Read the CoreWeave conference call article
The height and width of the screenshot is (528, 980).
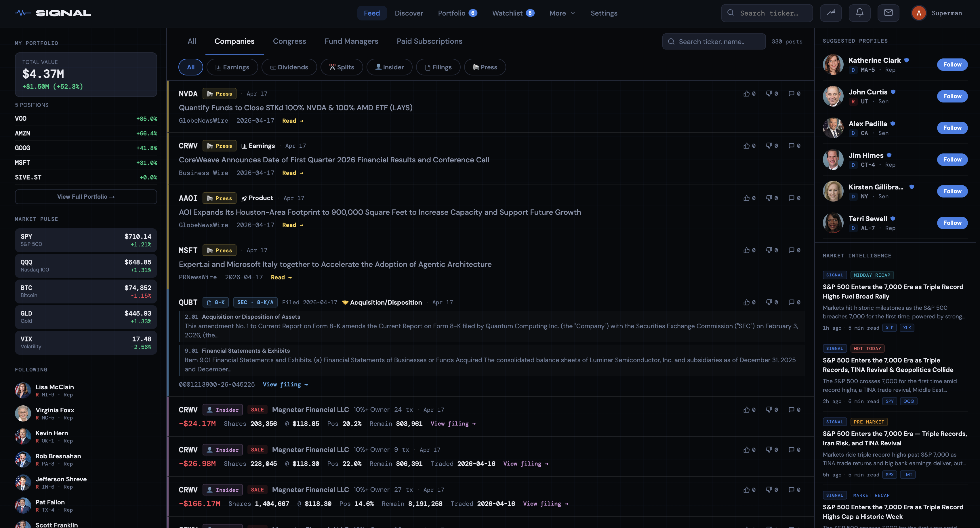point(292,173)
